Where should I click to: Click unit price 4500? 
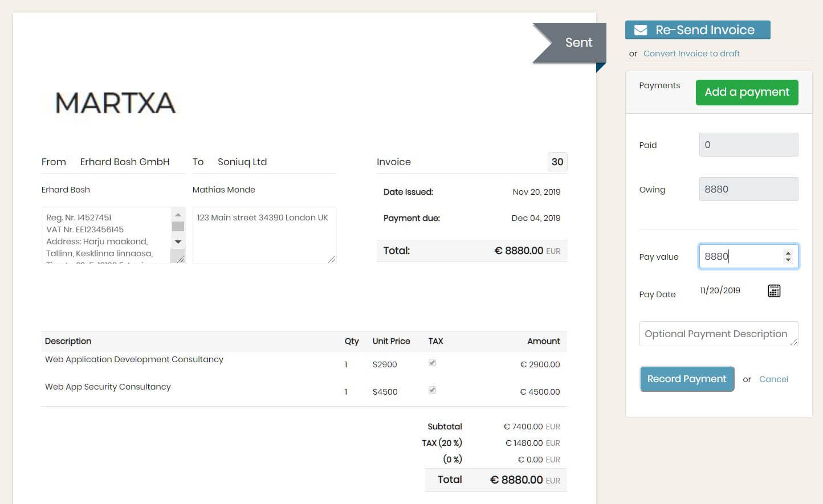coord(385,392)
